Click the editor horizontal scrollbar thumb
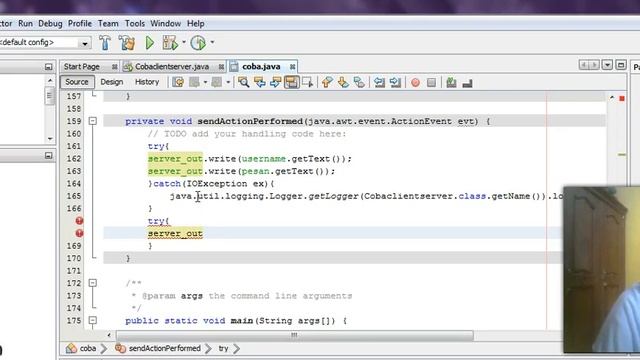This screenshot has width=640, height=360. point(294,335)
